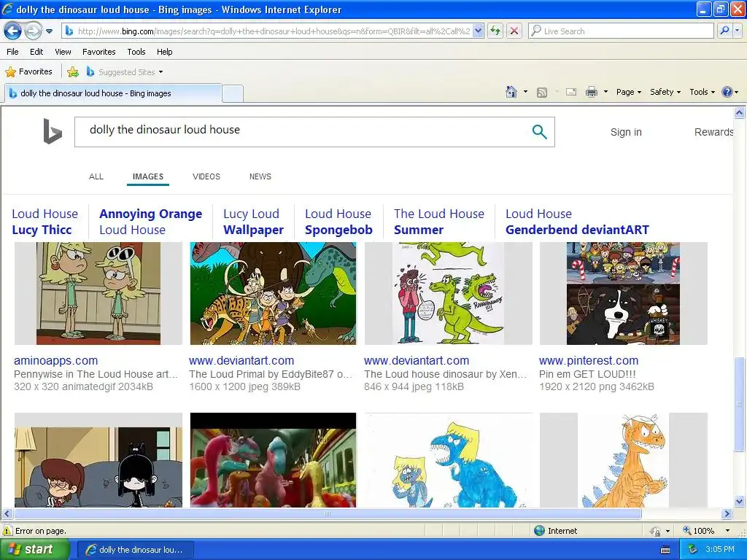The image size is (747, 560).
Task: Click the RSS feeds icon
Action: click(x=542, y=93)
